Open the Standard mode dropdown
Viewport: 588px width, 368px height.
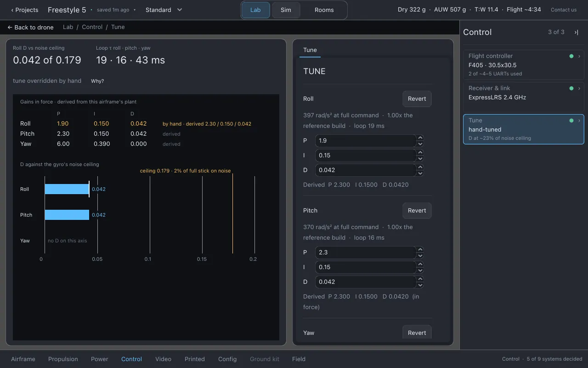[x=164, y=10]
